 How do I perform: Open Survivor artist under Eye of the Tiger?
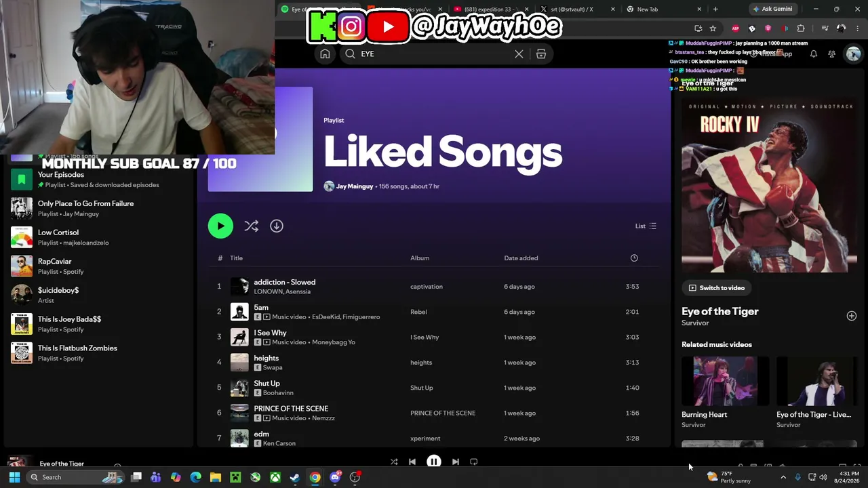tap(695, 323)
